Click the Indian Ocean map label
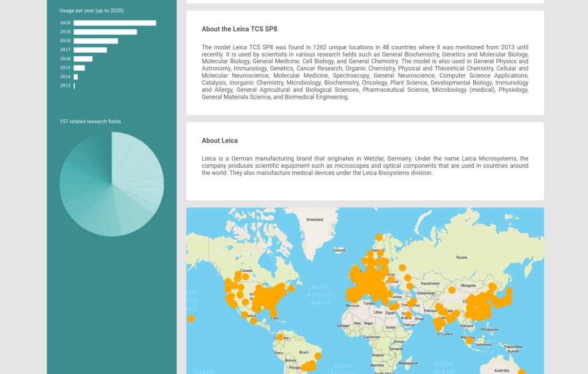Screen dimensions: 588x374 tap(444, 367)
